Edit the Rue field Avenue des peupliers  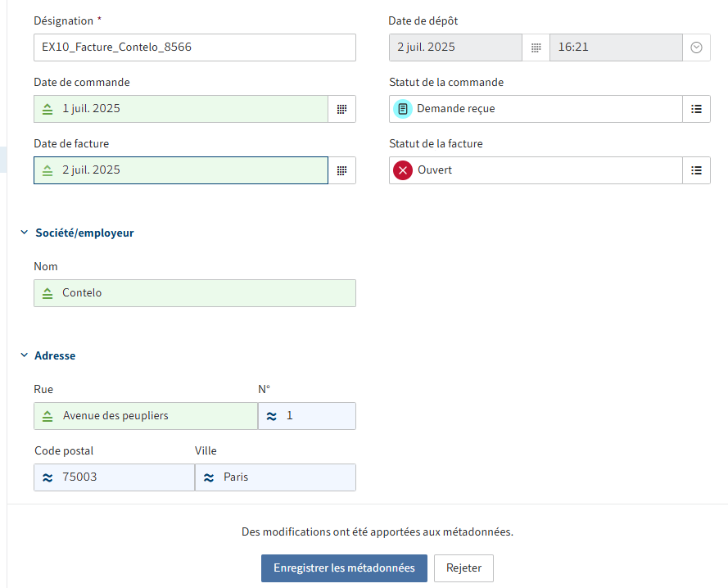click(x=146, y=416)
